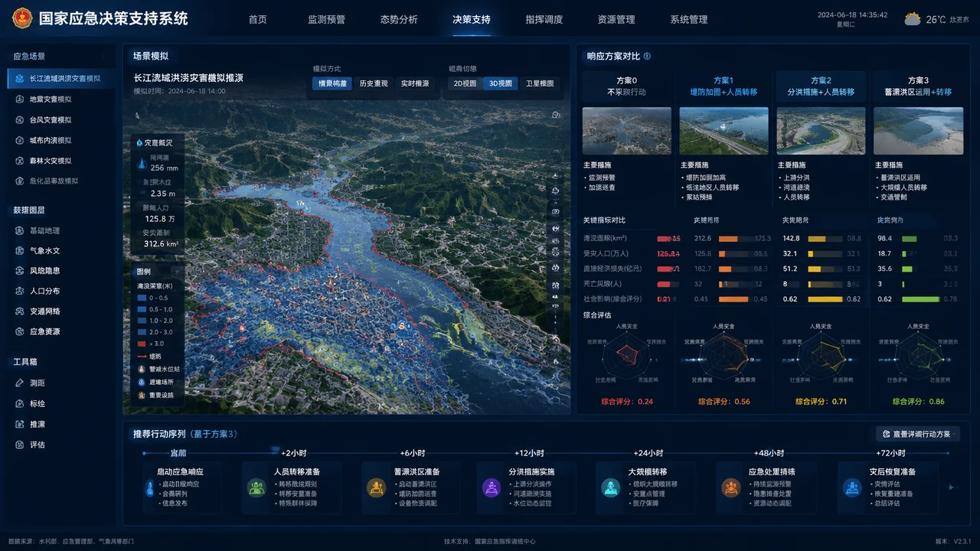Switch to 卫星 satellite imagery view
The width and height of the screenshot is (980, 551).
pyautogui.click(x=540, y=83)
